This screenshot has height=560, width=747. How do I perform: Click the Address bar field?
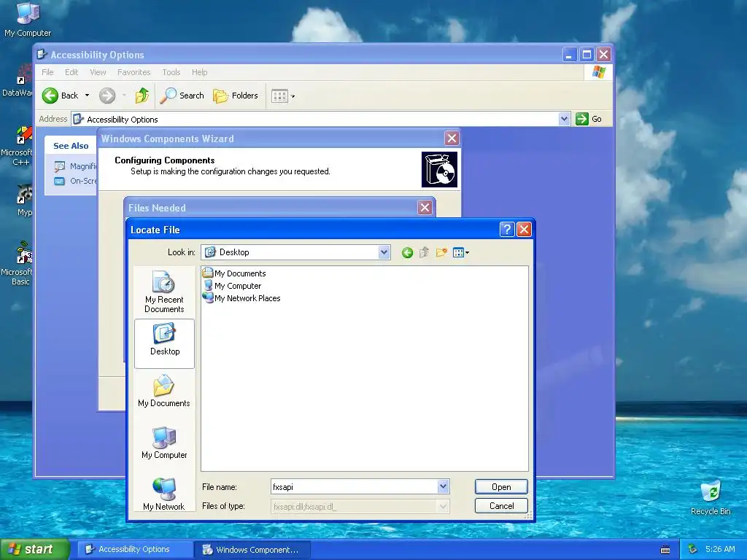click(x=314, y=119)
